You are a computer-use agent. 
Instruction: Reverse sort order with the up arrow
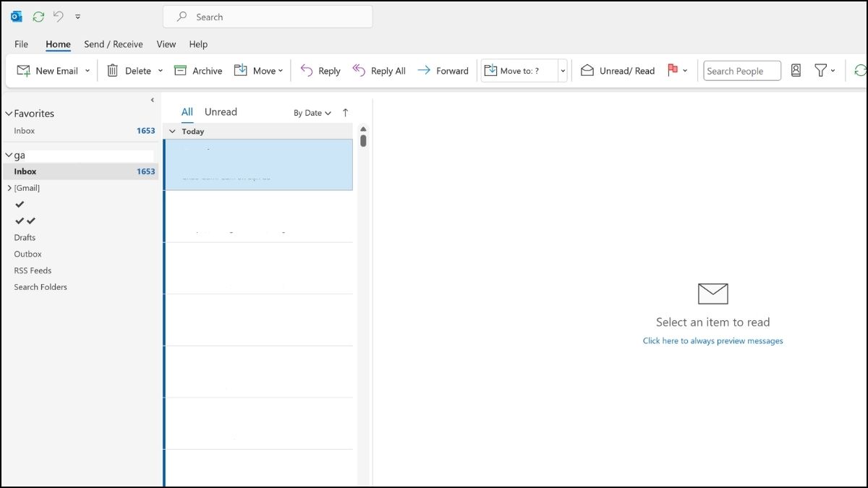(345, 113)
